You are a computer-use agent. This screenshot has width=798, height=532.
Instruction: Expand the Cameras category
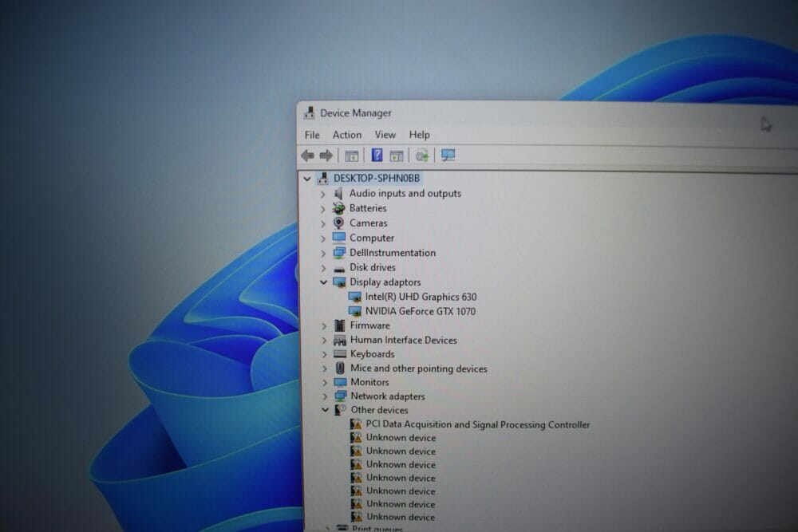[322, 223]
